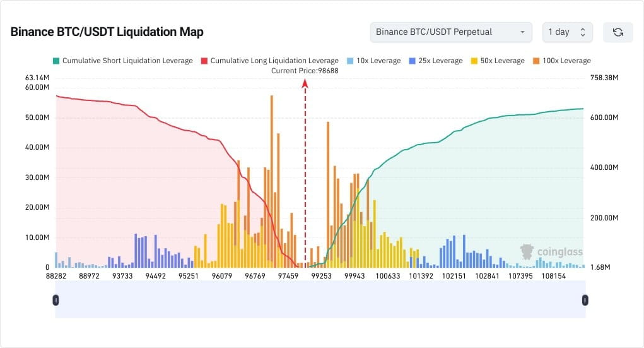Grab the right range slider handle
This screenshot has width=644, height=348.
coord(585,300)
